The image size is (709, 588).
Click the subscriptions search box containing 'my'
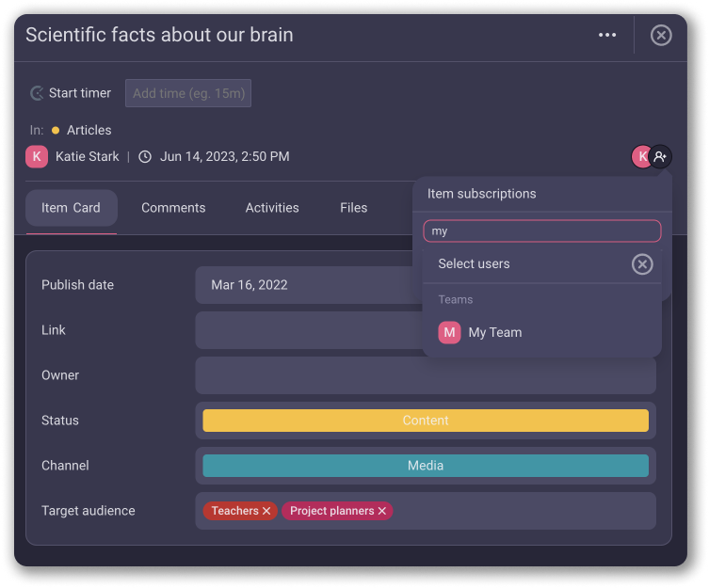541,231
